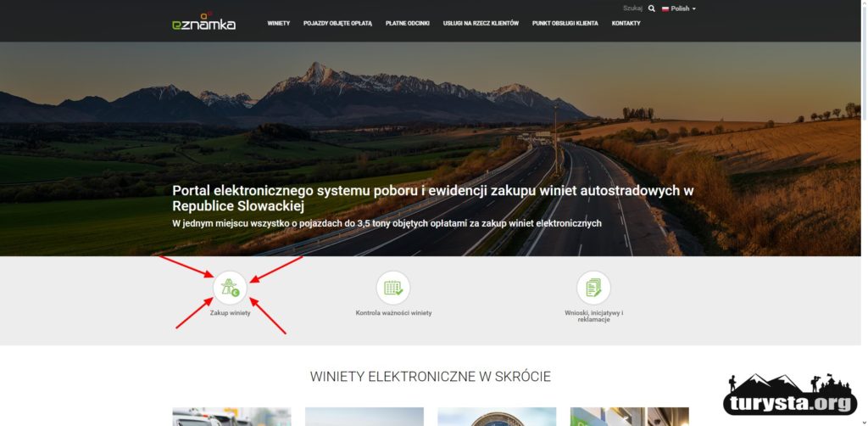Image resolution: width=868 pixels, height=426 pixels.
Task: Open the Polish language dropdown
Action: [x=679, y=8]
